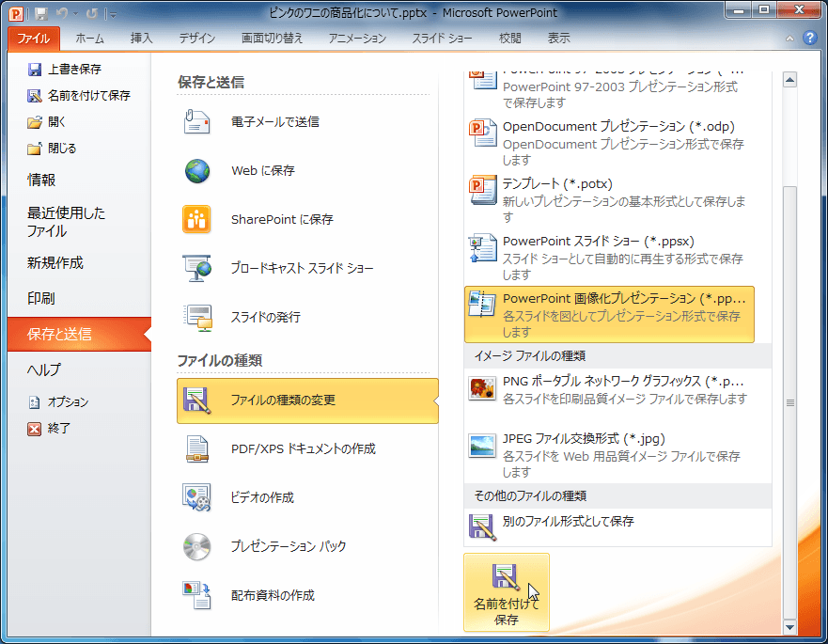This screenshot has width=828, height=644.
Task: Open the 印刷 section
Action: pos(40,298)
